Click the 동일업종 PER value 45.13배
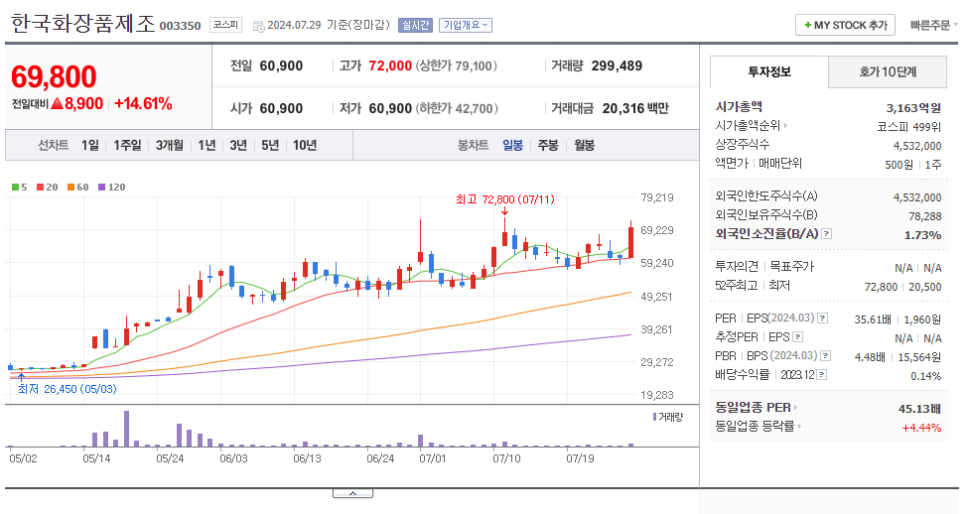 click(x=920, y=409)
